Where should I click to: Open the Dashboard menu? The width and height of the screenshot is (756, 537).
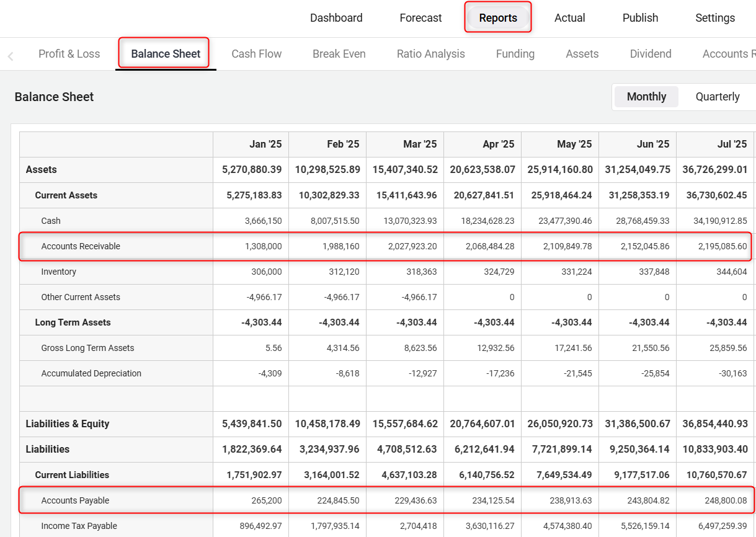pyautogui.click(x=336, y=18)
